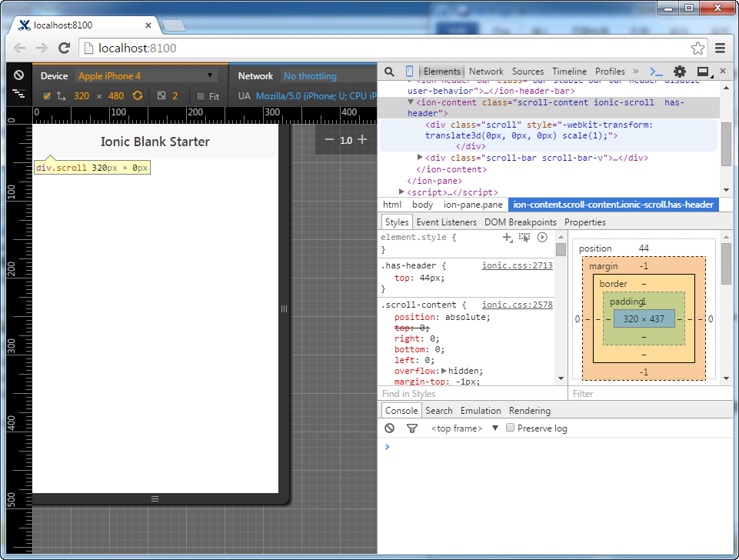Open the top frame context dropdown
Screen dimensions: 739x560
pos(464,428)
